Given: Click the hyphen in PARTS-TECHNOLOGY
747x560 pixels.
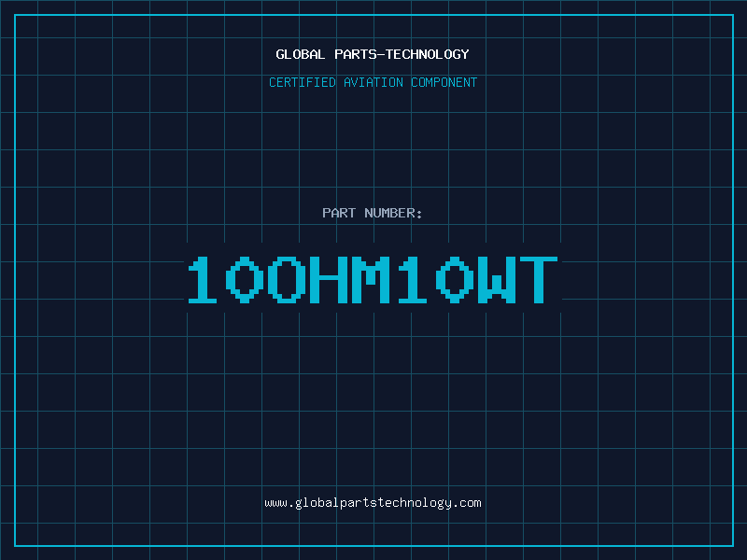Looking at the screenshot, I should (x=381, y=54).
